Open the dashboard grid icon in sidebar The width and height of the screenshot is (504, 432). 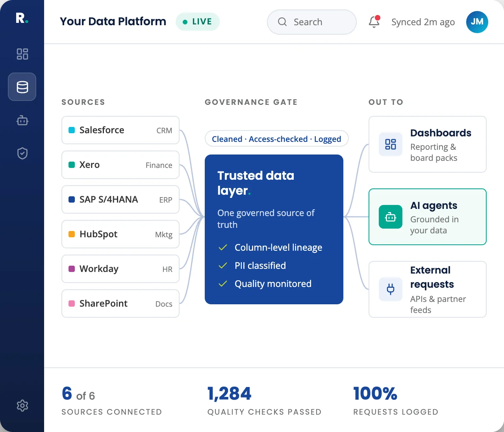(x=22, y=54)
